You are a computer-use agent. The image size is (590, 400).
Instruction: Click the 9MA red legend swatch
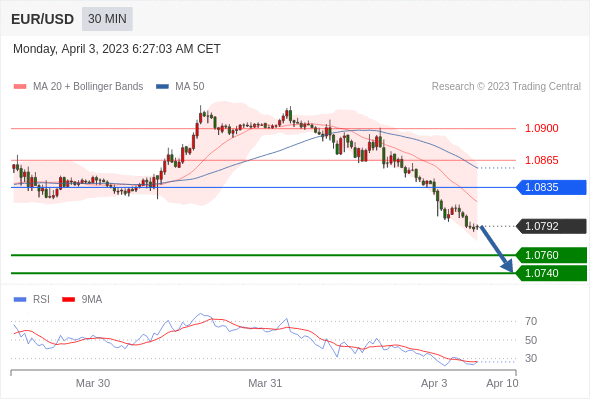68,300
